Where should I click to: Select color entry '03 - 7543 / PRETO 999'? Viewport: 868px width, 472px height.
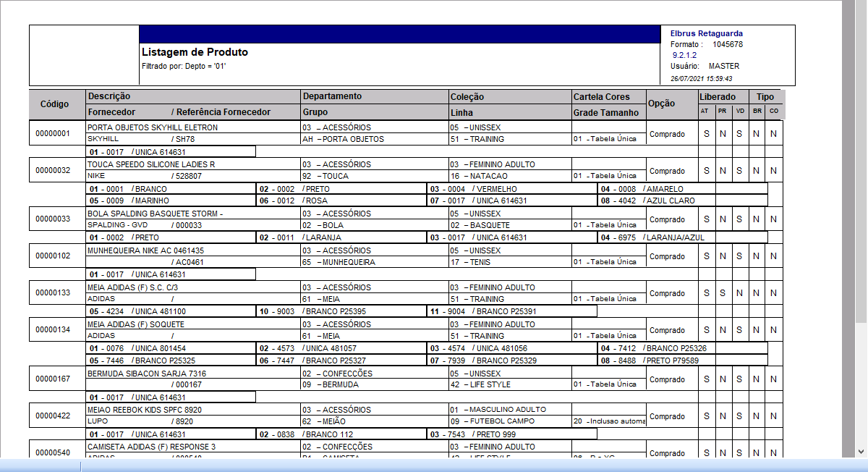[x=473, y=434]
